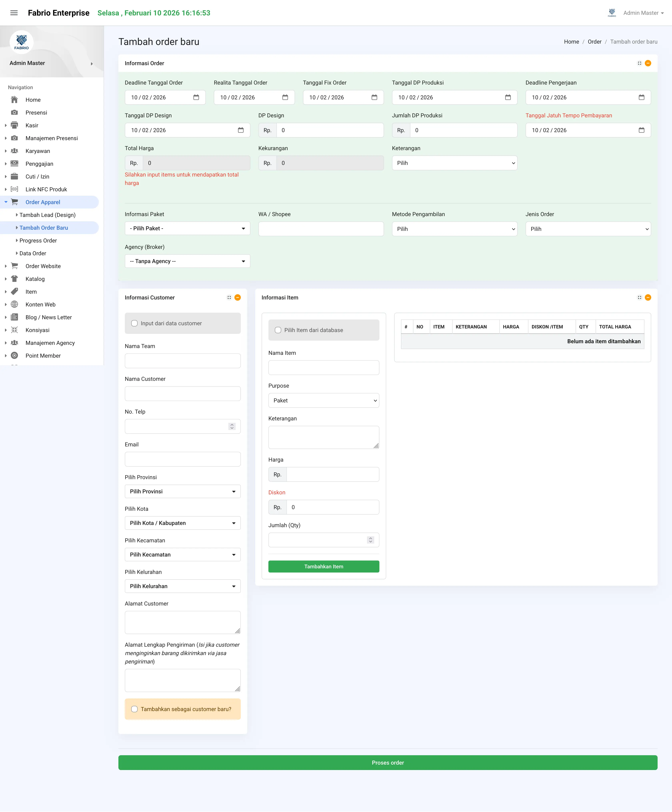
Task: Click the Item tag icon
Action: tap(14, 291)
